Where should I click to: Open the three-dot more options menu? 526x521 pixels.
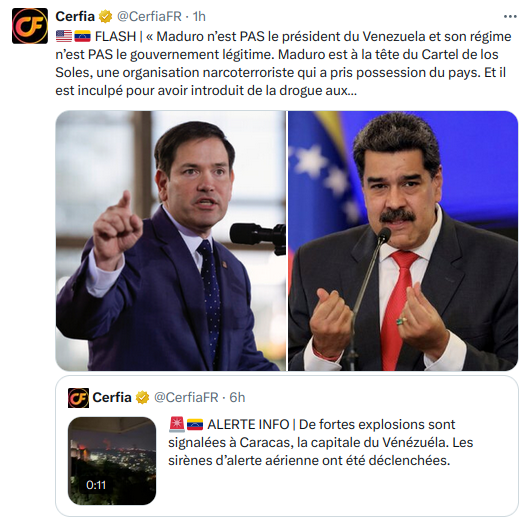click(x=510, y=16)
